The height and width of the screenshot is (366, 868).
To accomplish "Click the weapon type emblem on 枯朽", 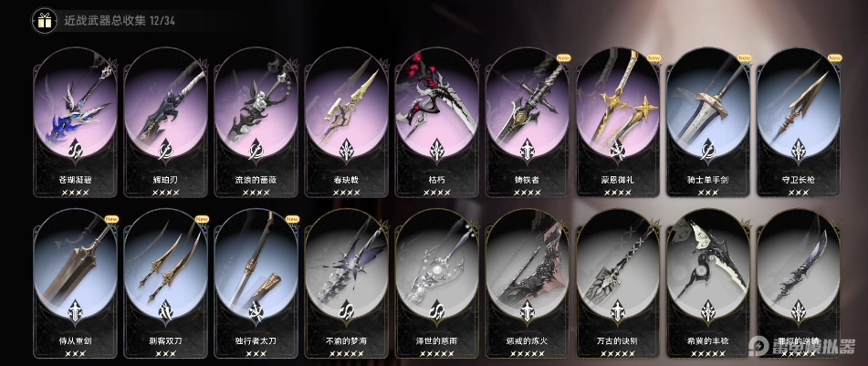I will tap(437, 151).
